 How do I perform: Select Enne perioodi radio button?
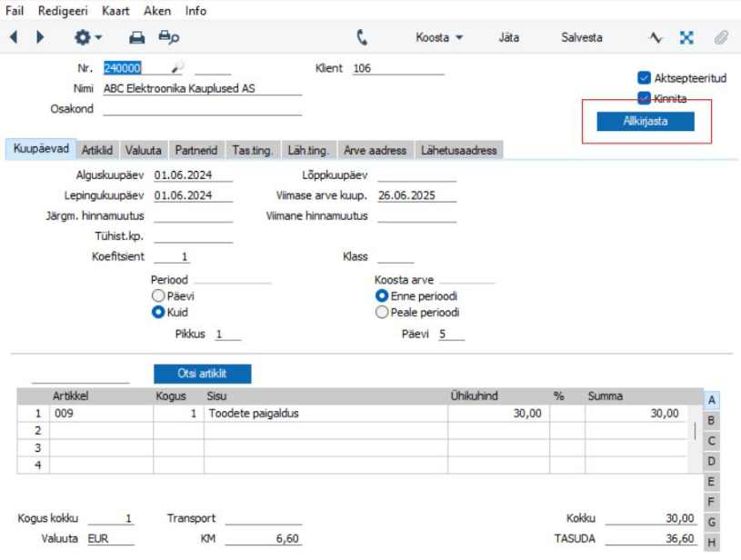[382, 295]
